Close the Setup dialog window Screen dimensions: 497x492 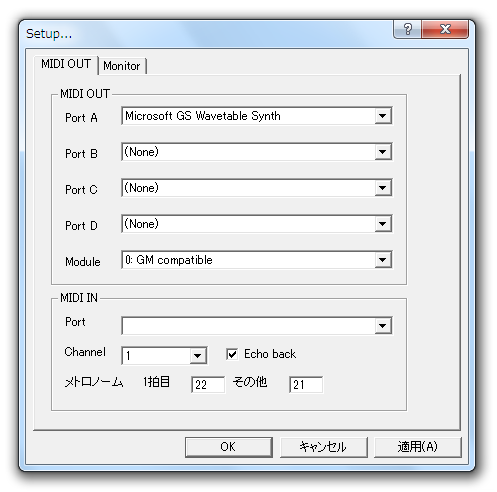pyautogui.click(x=445, y=29)
